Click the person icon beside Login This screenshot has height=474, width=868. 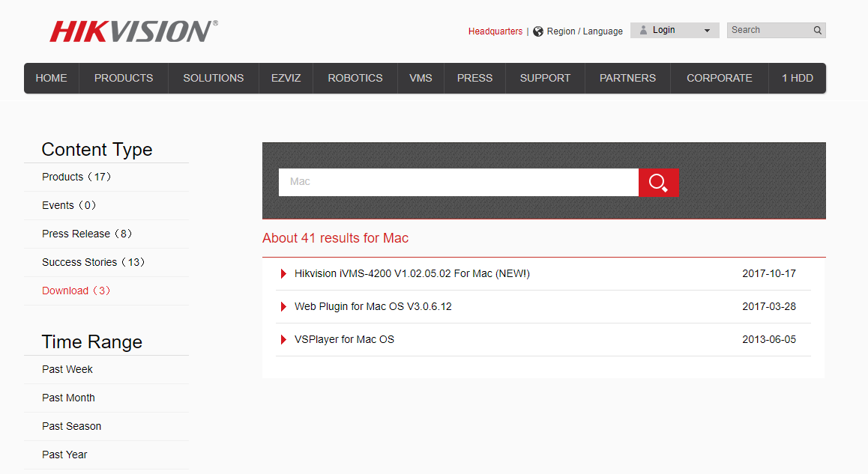pos(643,30)
